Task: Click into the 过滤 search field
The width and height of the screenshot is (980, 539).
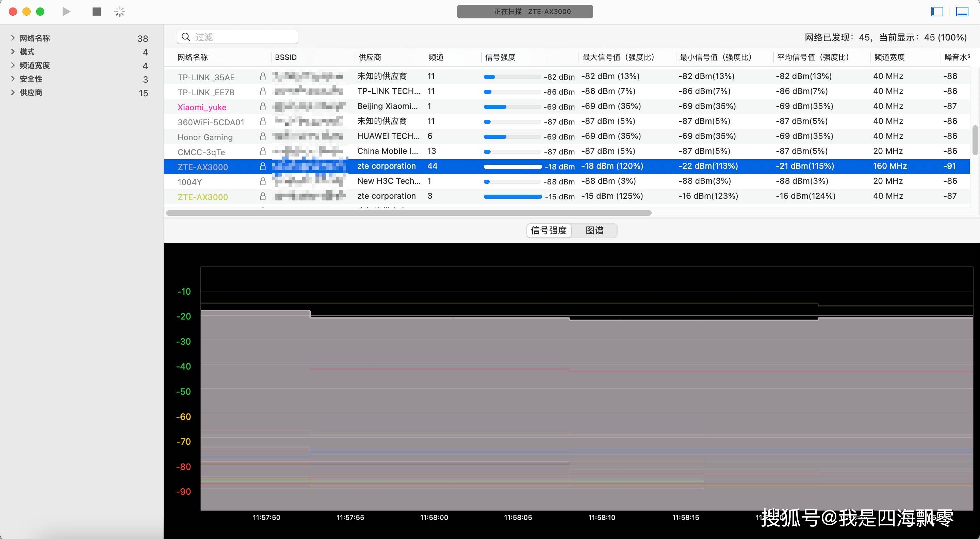Action: pos(244,37)
